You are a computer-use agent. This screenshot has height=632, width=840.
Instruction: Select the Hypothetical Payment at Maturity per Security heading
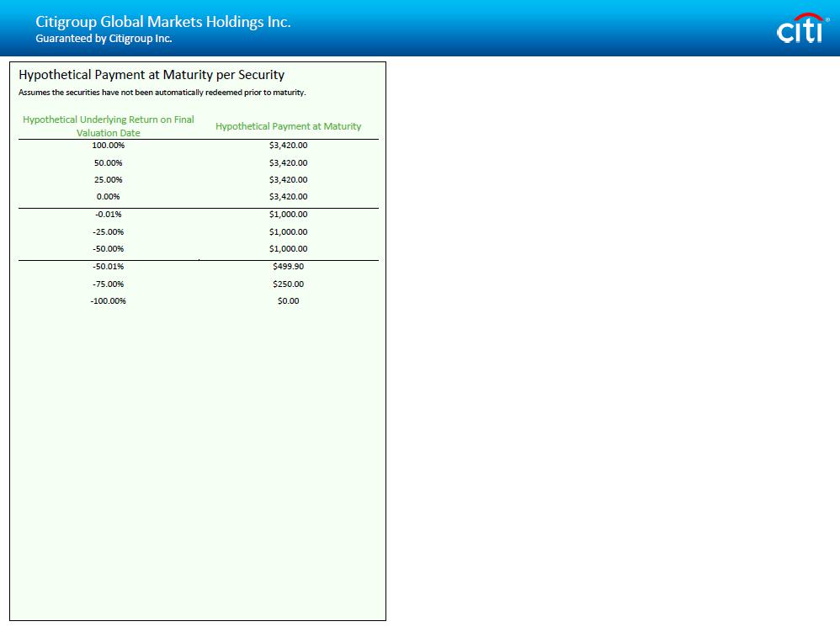(x=152, y=75)
